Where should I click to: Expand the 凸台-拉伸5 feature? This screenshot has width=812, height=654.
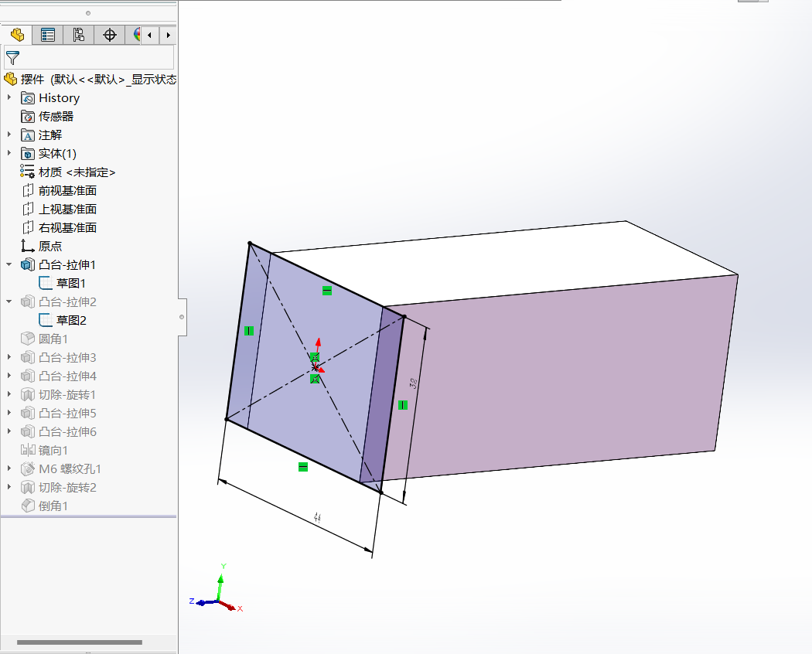tap(9, 414)
